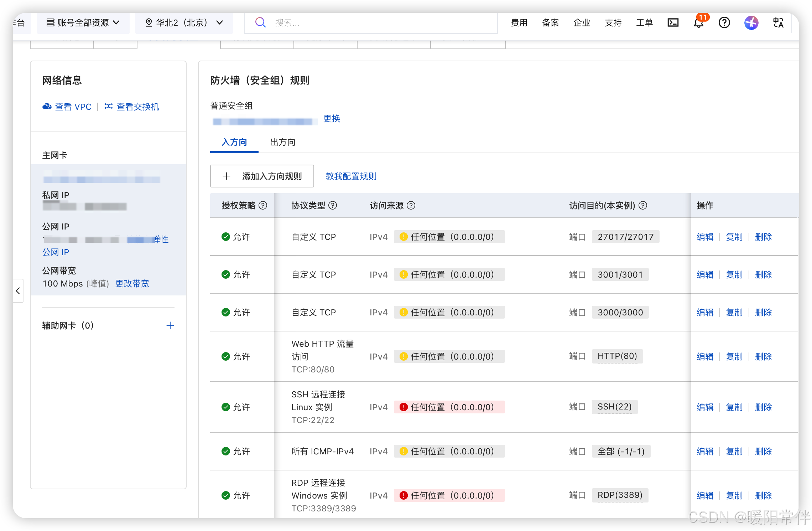Open the help question mark icon

[x=724, y=23]
